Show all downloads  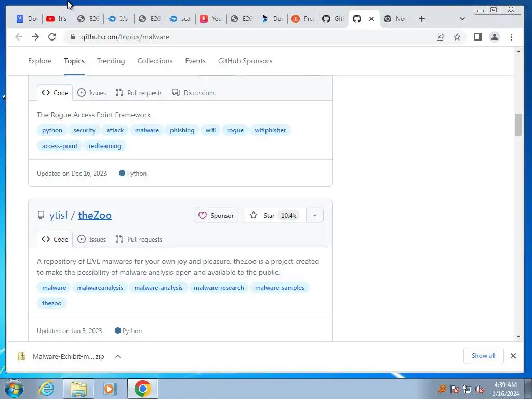point(484,355)
